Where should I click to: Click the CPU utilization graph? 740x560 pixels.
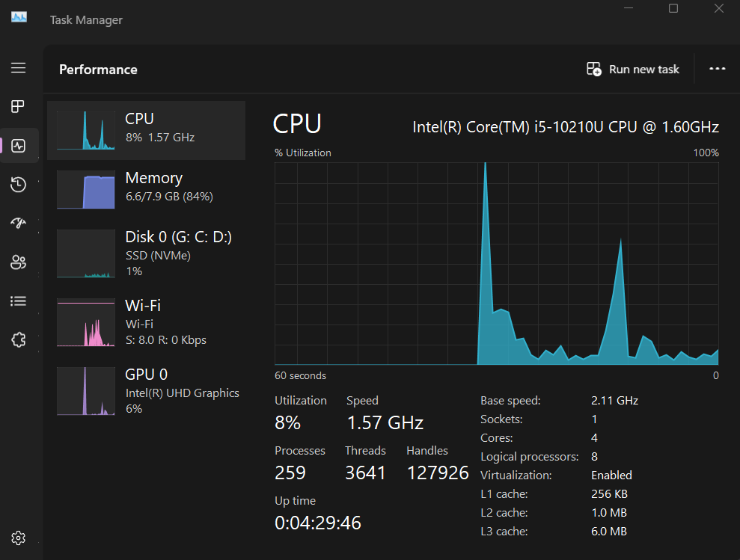pyautogui.click(x=497, y=264)
